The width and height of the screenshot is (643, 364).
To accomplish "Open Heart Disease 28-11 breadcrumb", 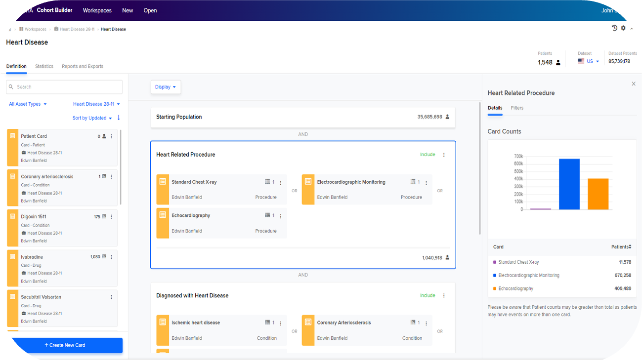I will point(74,29).
